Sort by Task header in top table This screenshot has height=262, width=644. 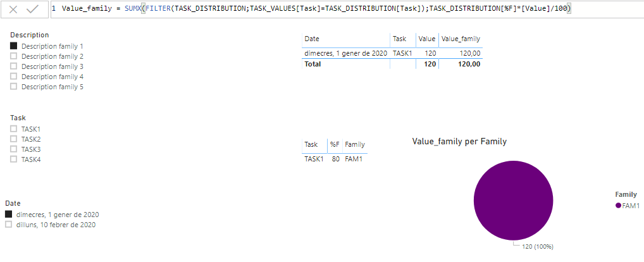(x=399, y=39)
